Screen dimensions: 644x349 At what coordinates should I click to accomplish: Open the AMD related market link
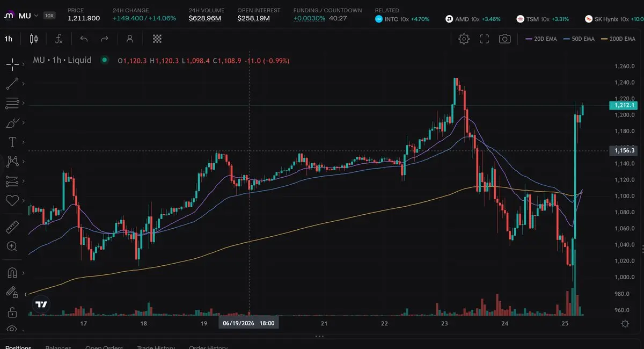[473, 19]
